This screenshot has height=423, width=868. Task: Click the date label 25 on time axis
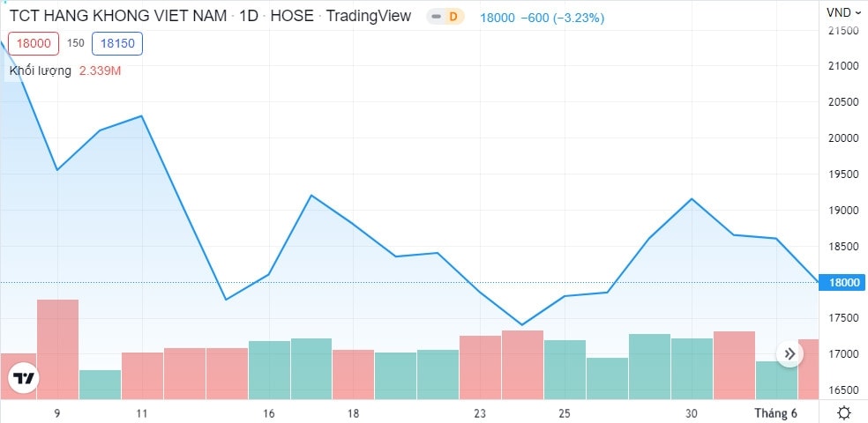(565, 413)
